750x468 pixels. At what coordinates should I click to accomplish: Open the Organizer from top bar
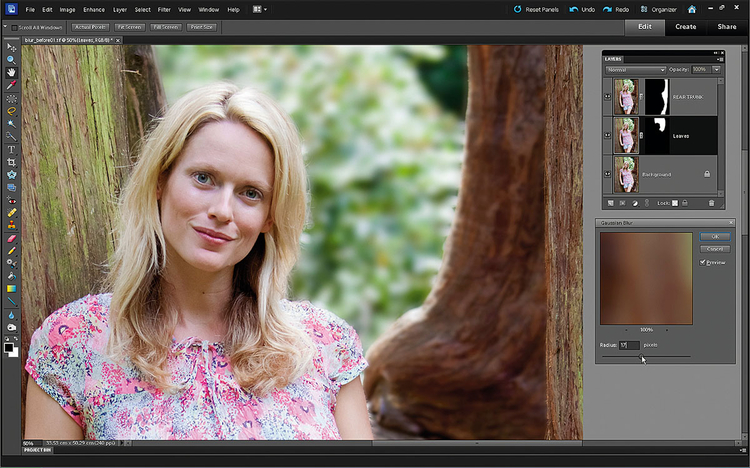[659, 9]
